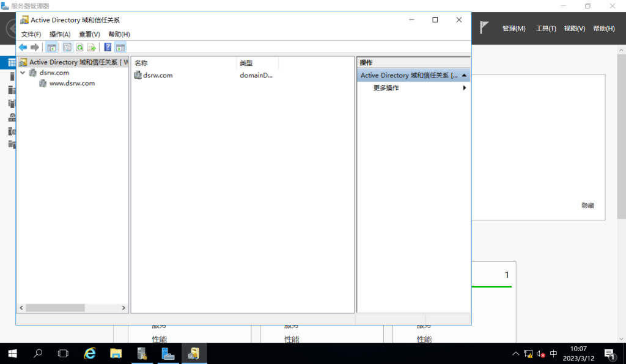Click the notifications flag in Server Manager

[x=484, y=27]
